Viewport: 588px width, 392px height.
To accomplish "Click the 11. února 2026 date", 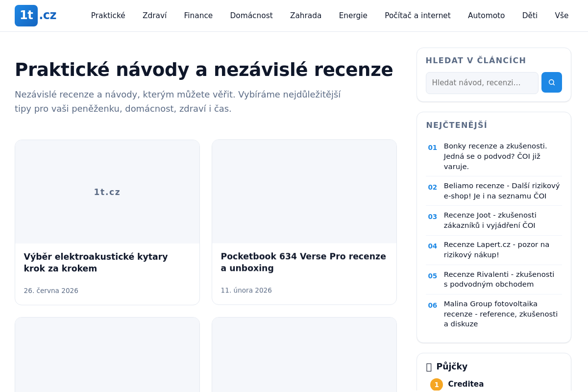I will 246,290.
